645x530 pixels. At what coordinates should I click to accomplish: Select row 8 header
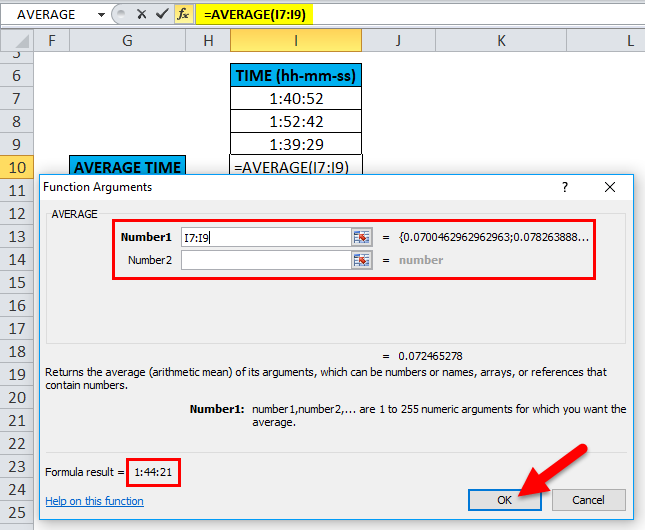[x=16, y=121]
